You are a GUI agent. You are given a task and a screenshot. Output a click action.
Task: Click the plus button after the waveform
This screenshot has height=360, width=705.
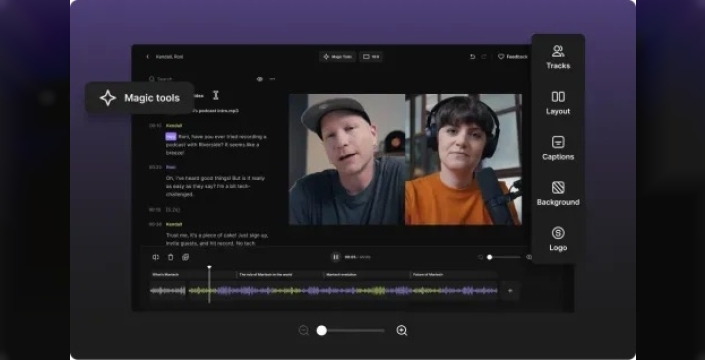tap(510, 291)
